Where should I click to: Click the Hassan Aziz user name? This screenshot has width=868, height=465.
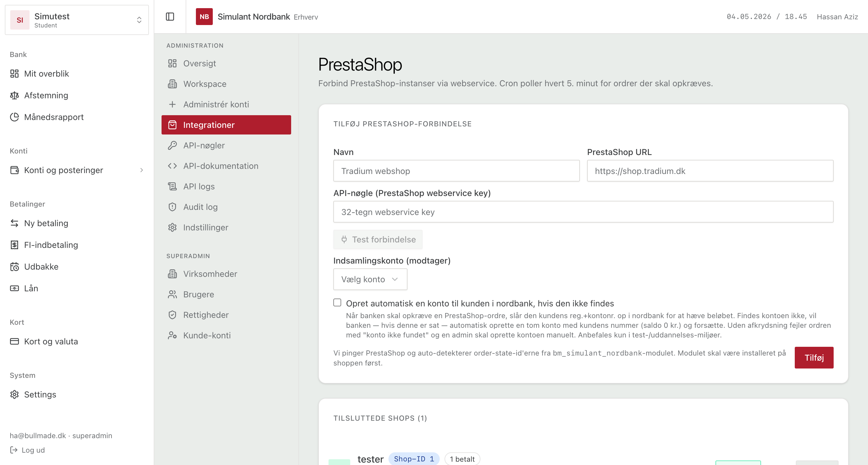(x=837, y=17)
